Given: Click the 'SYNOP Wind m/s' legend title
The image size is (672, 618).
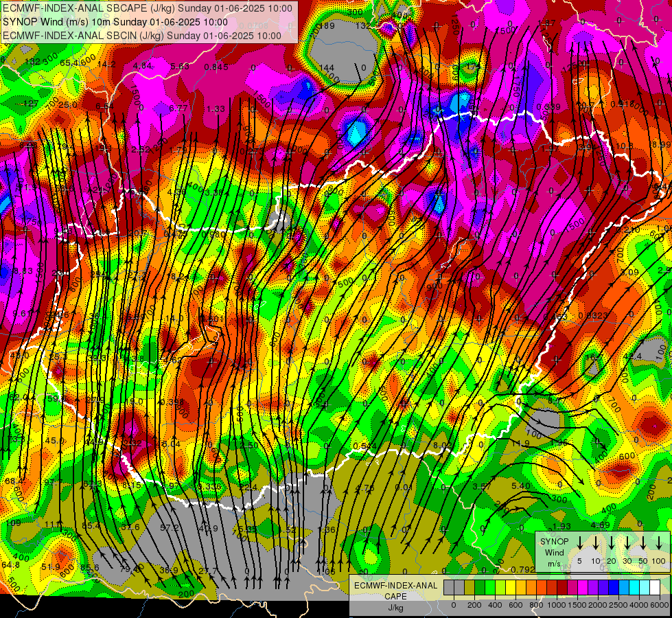Looking at the screenshot, I should [x=554, y=552].
